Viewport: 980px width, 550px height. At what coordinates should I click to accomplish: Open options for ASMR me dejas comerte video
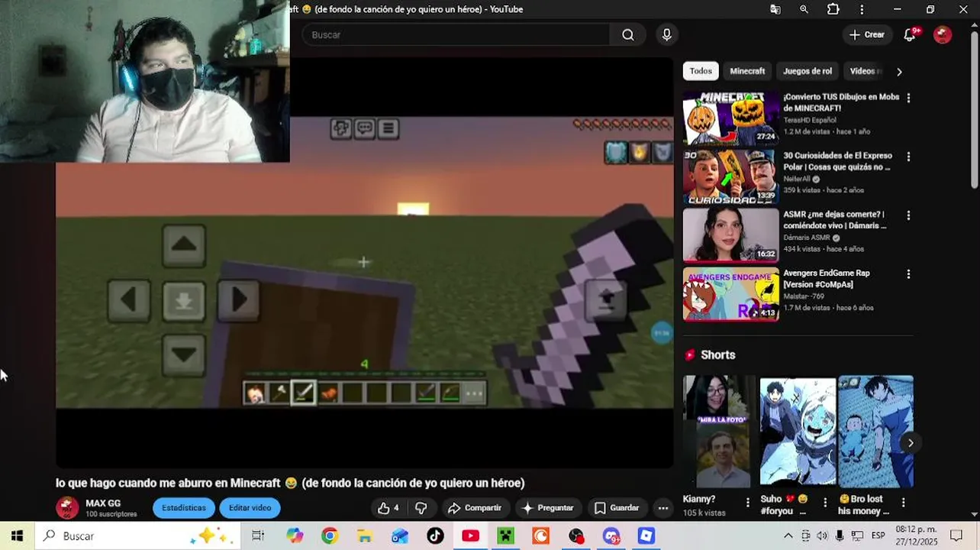coord(908,215)
